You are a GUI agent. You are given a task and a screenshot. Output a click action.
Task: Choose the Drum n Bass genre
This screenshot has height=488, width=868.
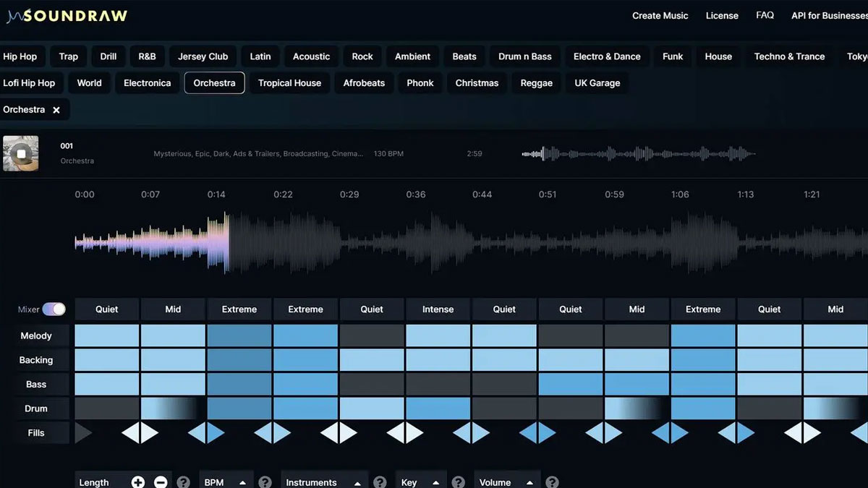[525, 56]
